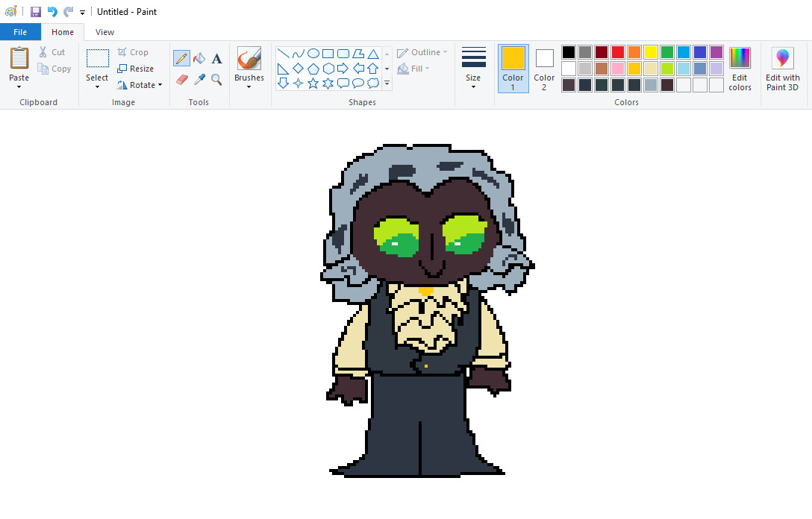Expand the Brushes dropdown
This screenshot has width=812, height=519.
click(x=249, y=86)
